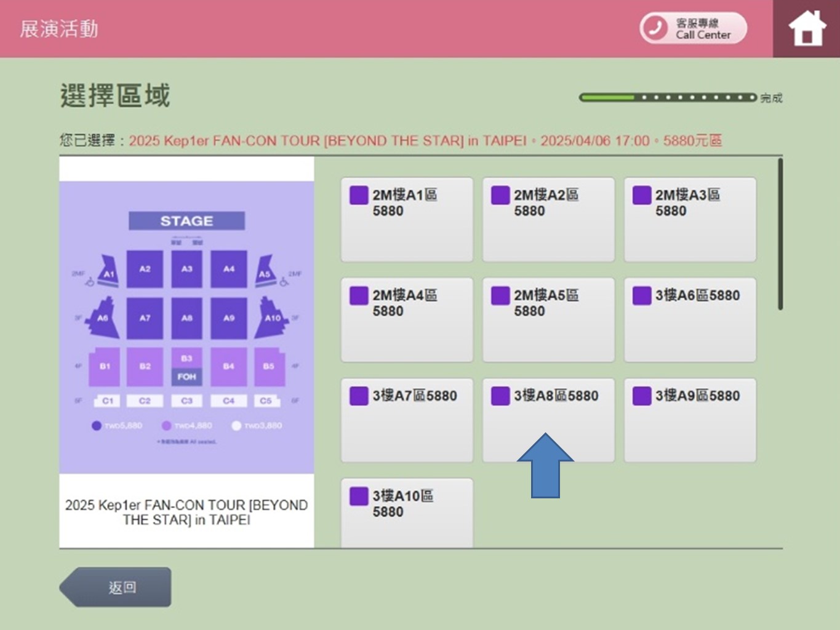This screenshot has height=630, width=840.
Task: Click the seating map thumbnail
Action: [186, 327]
